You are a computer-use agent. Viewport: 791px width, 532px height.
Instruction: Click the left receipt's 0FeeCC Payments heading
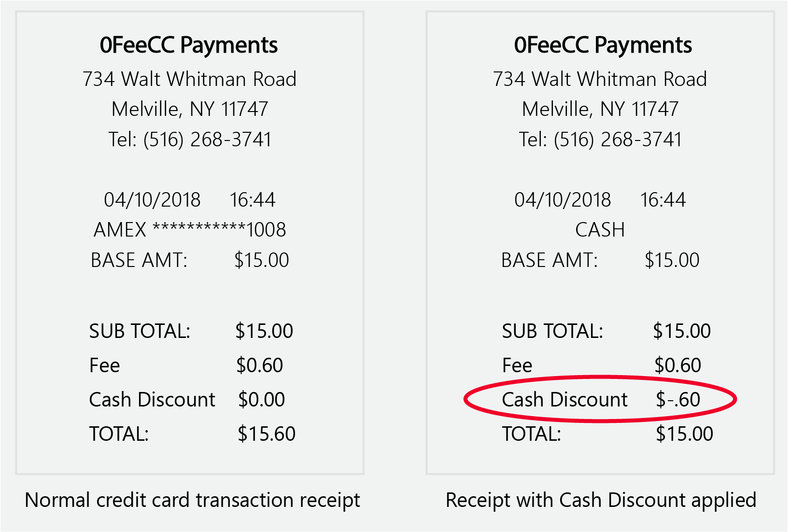(x=189, y=45)
